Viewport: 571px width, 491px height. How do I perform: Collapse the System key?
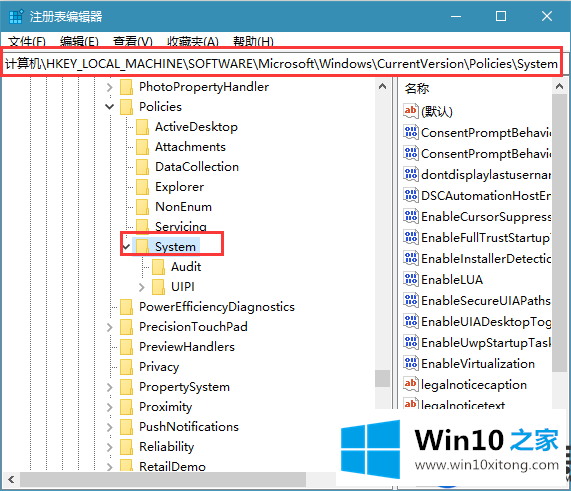pyautogui.click(x=126, y=247)
